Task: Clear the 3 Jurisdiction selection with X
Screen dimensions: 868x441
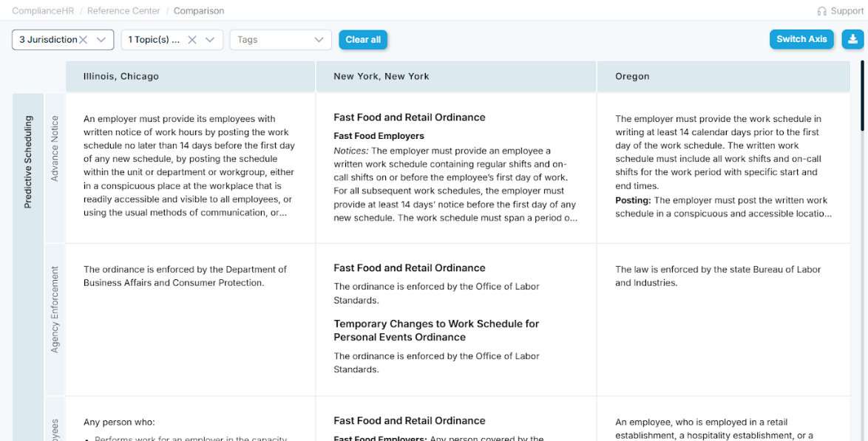Action: (x=84, y=40)
